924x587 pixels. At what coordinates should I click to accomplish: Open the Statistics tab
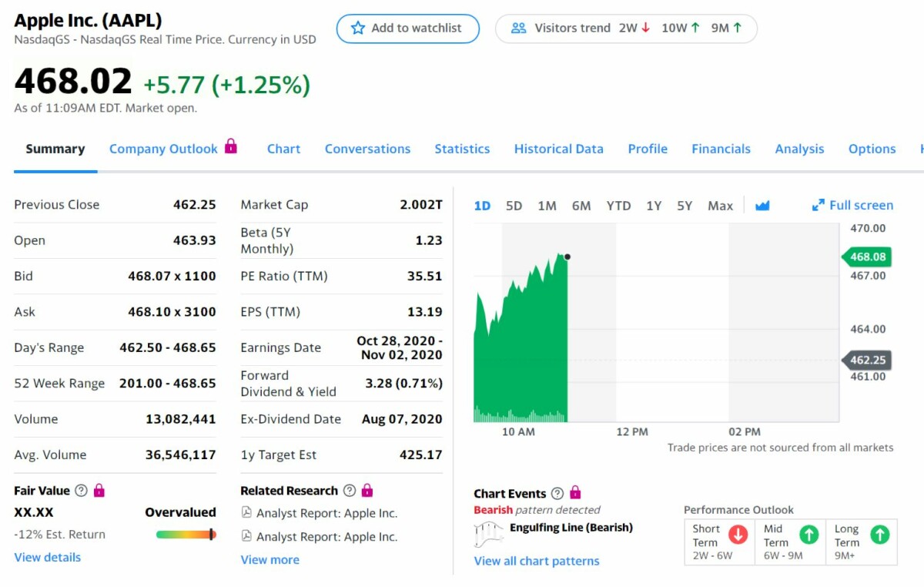(462, 149)
